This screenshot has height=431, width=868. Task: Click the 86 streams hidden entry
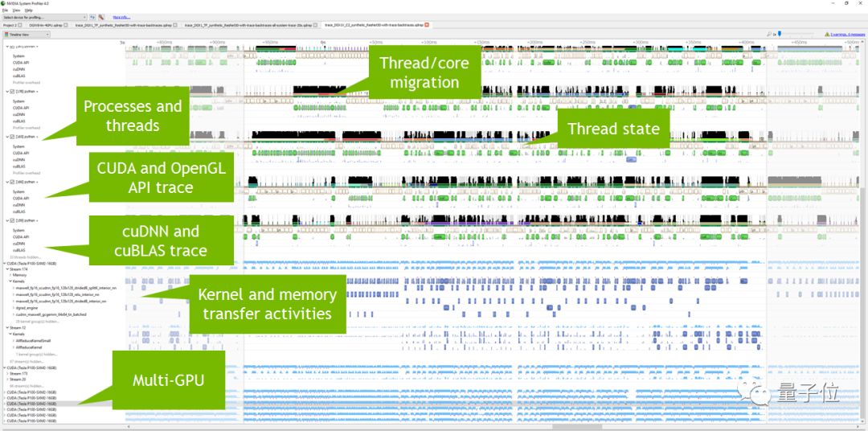[x=26, y=386]
